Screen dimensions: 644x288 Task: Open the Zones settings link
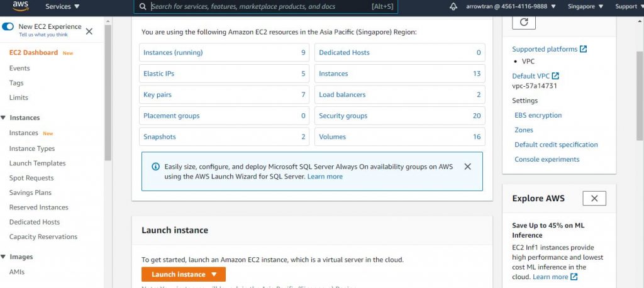click(524, 130)
